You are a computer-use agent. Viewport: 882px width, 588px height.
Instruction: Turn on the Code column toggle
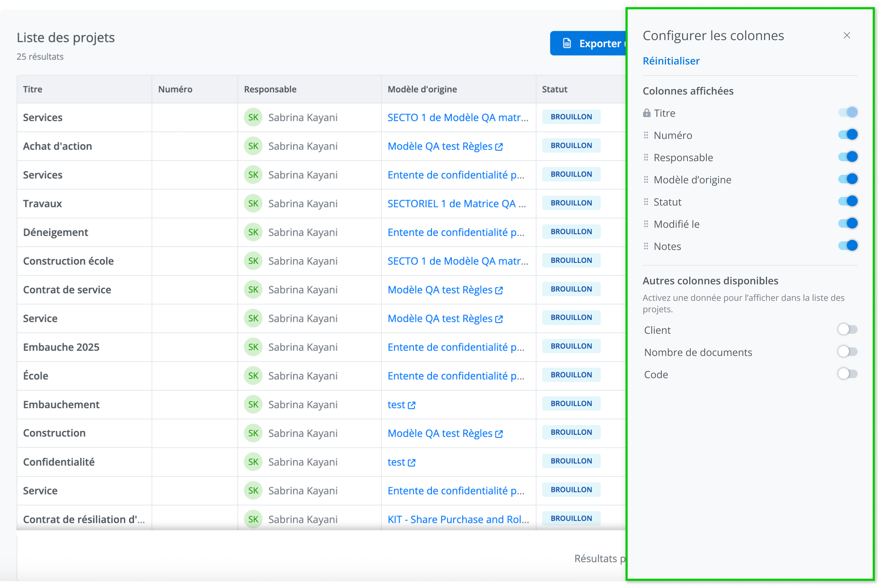click(x=847, y=374)
